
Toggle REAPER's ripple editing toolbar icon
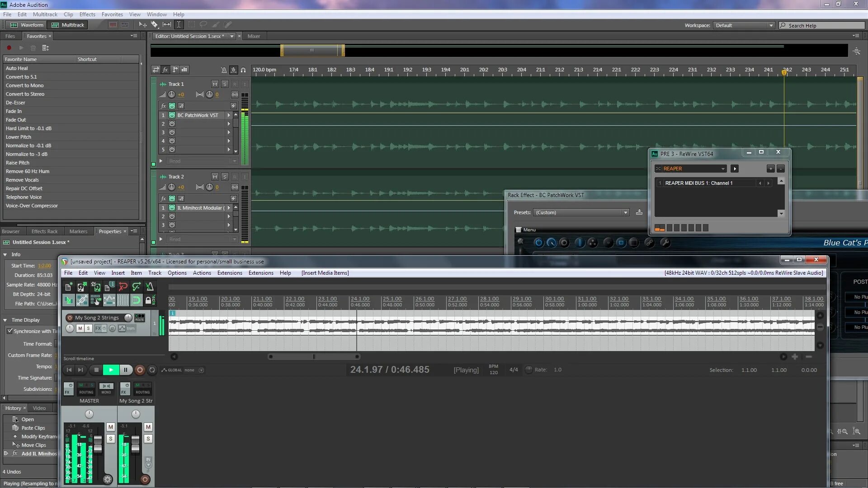tap(95, 300)
